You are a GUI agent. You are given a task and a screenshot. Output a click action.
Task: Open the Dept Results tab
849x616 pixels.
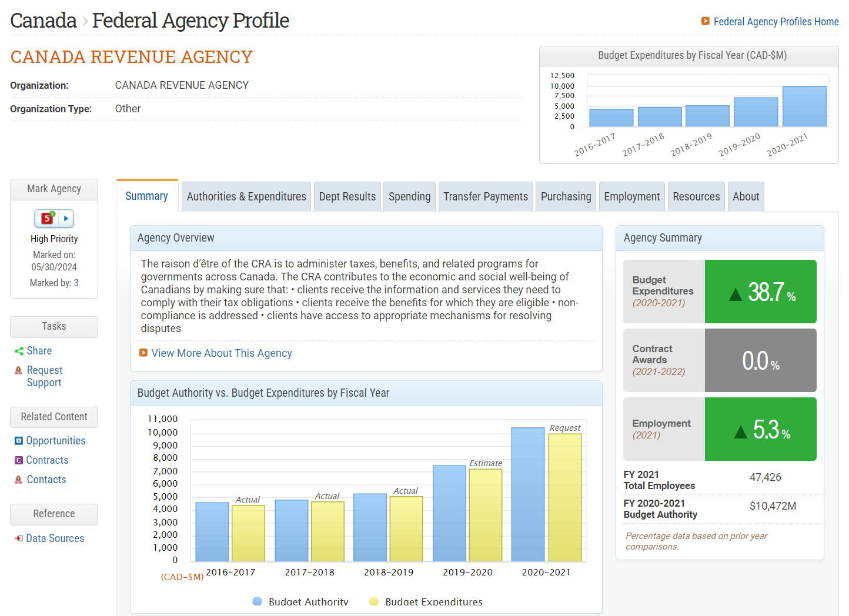[x=347, y=197]
